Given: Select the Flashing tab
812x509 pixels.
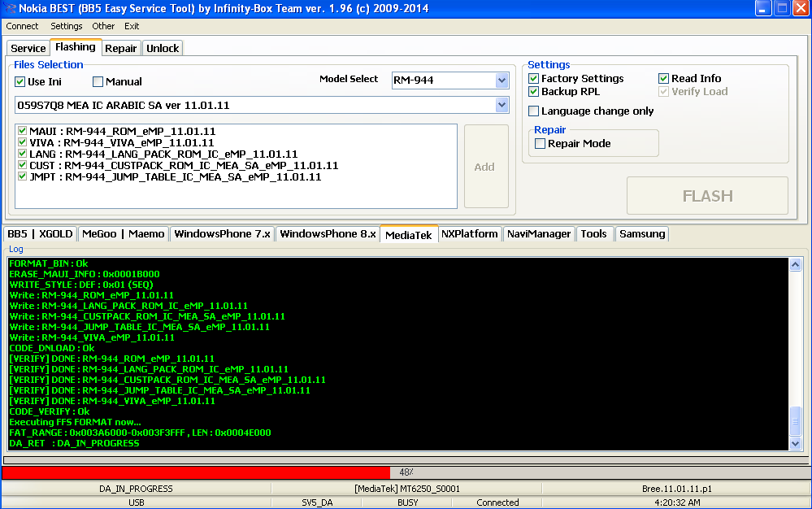Looking at the screenshot, I should point(76,47).
